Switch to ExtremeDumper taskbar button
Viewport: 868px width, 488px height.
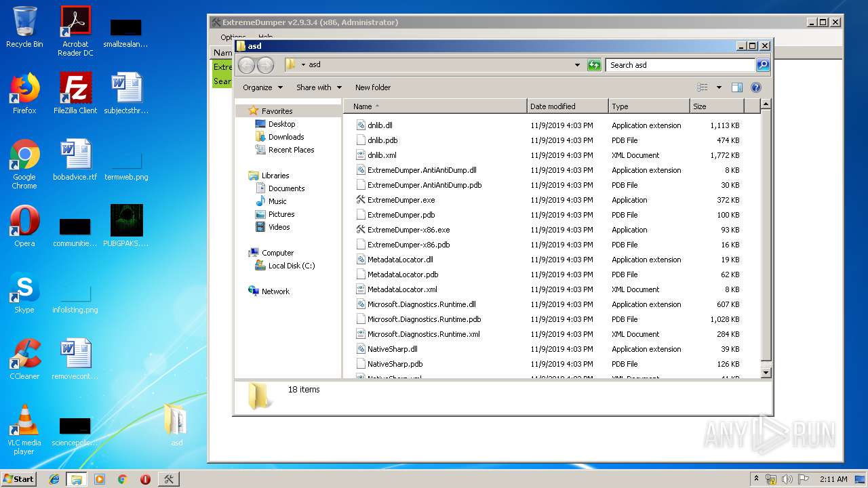pos(169,479)
